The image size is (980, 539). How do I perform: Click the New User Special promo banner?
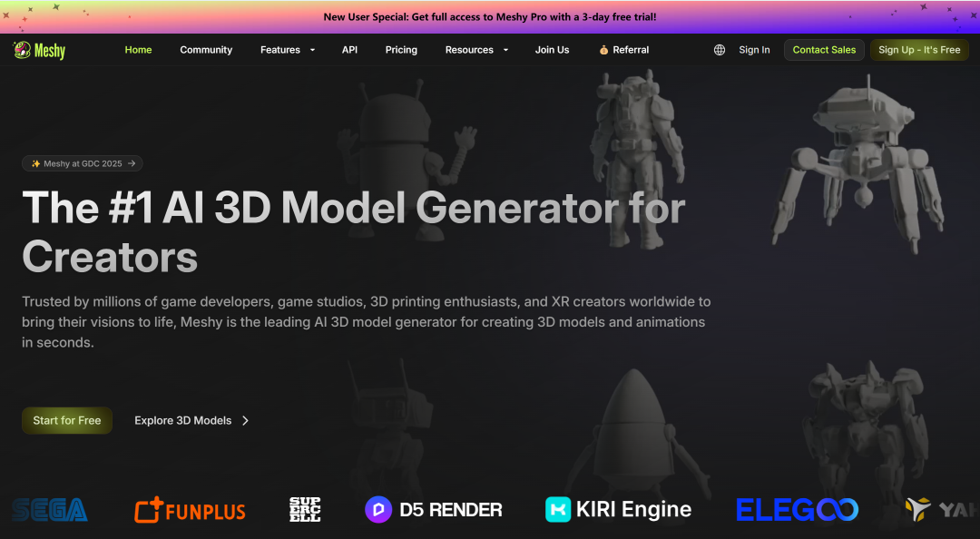(490, 17)
